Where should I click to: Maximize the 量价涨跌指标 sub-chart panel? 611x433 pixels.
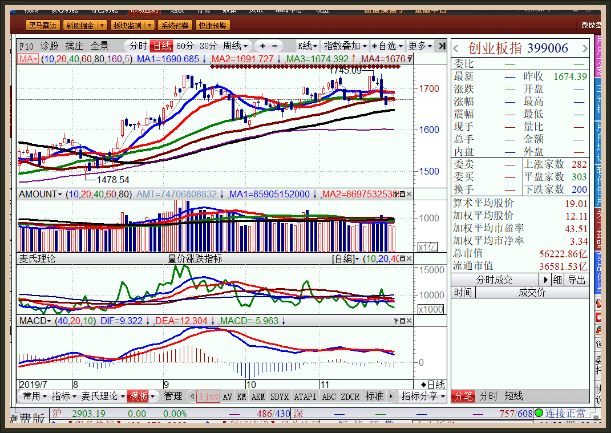point(403,258)
